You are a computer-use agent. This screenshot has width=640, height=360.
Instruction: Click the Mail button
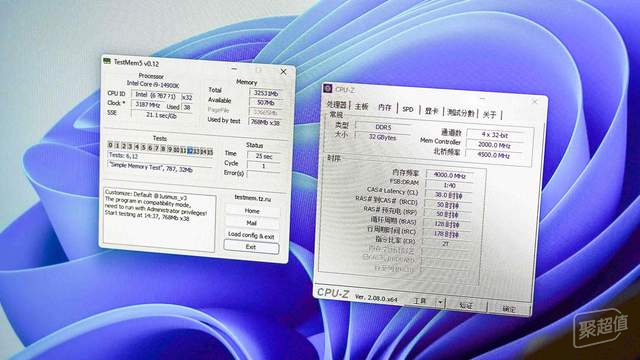(251, 223)
